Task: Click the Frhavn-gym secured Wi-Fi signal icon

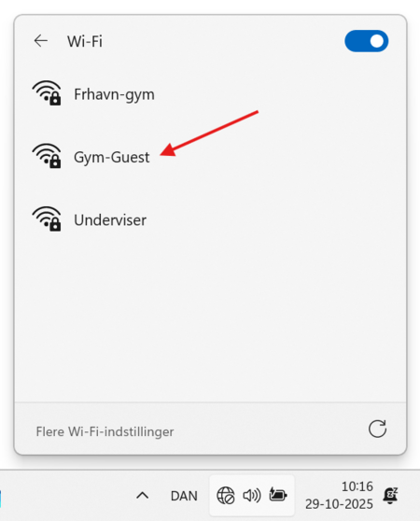Action: point(47,93)
